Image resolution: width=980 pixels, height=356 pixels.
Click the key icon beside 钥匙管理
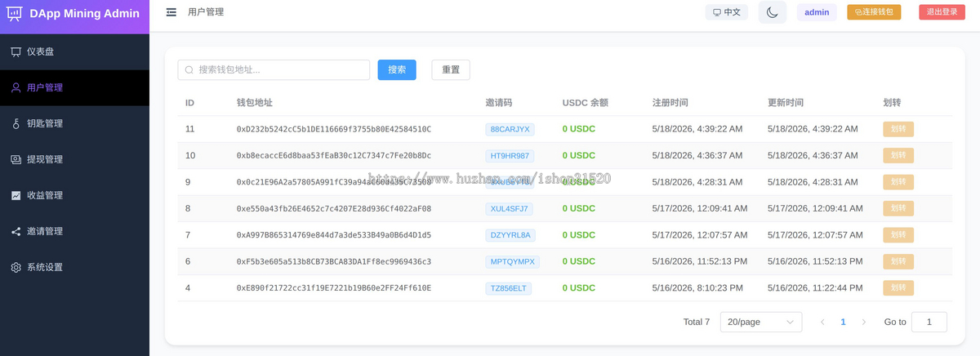coord(16,123)
